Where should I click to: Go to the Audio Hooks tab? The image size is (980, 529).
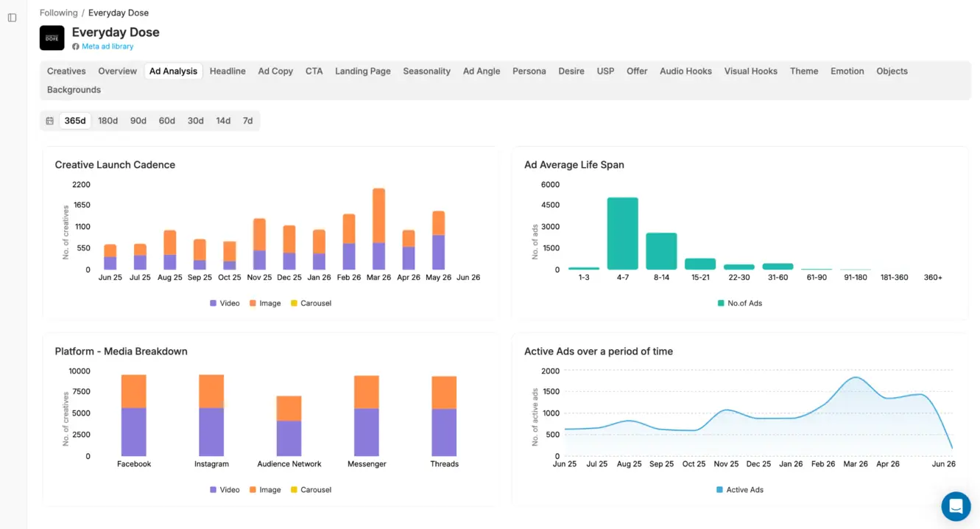pyautogui.click(x=685, y=71)
